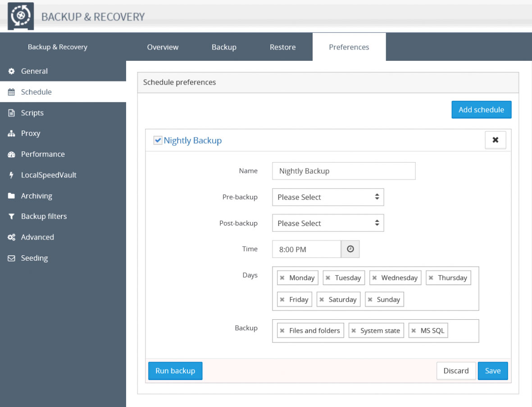532x407 pixels.
Task: Select the Schedule calendar icon
Action: (x=13, y=92)
